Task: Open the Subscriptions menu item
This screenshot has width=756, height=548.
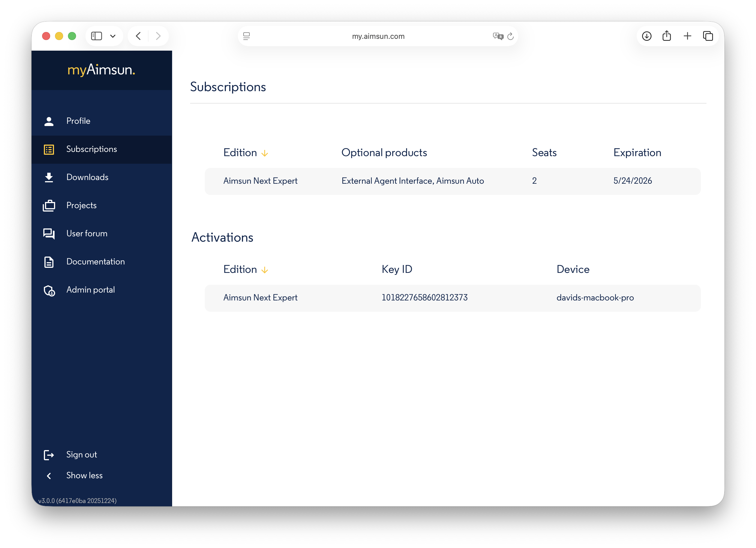Action: [x=91, y=149]
